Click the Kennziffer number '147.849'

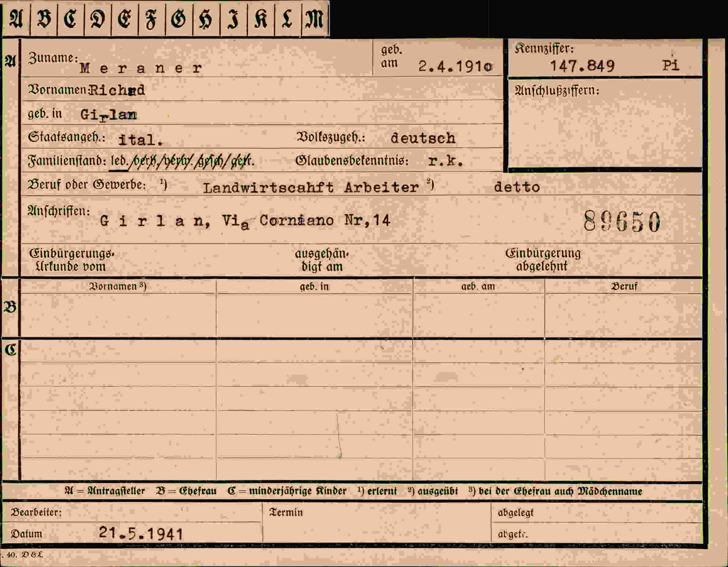point(582,65)
